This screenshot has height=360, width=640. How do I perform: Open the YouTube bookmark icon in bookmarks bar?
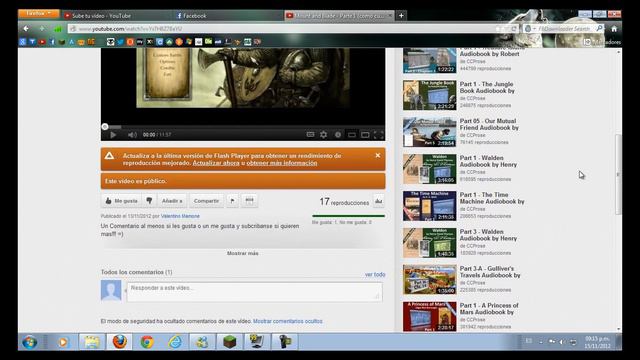(42, 42)
